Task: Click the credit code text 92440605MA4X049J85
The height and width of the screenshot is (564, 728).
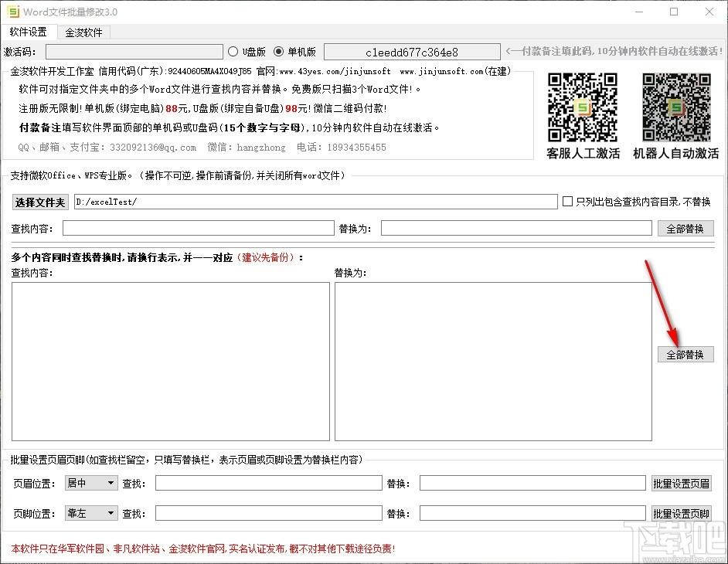Action: (x=209, y=72)
